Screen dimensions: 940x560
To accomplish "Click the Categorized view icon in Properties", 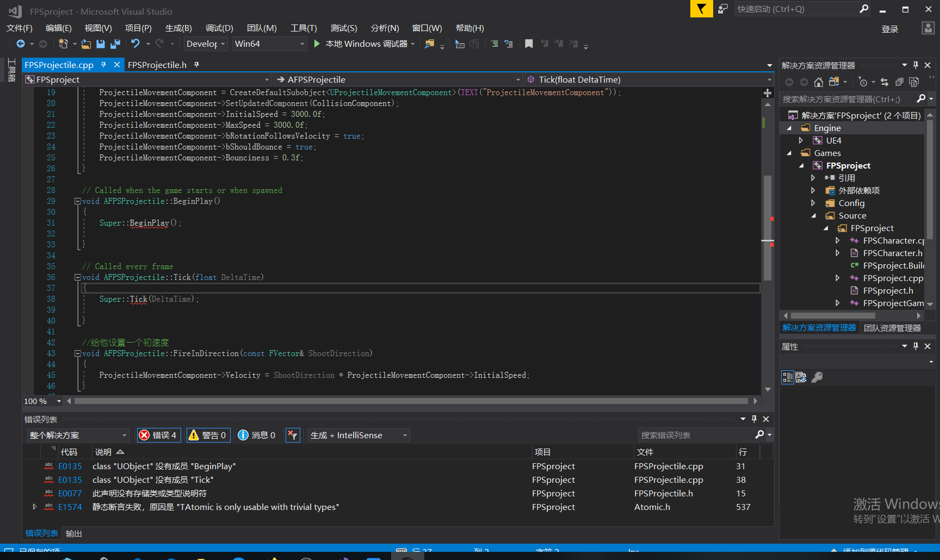I will pyautogui.click(x=787, y=377).
